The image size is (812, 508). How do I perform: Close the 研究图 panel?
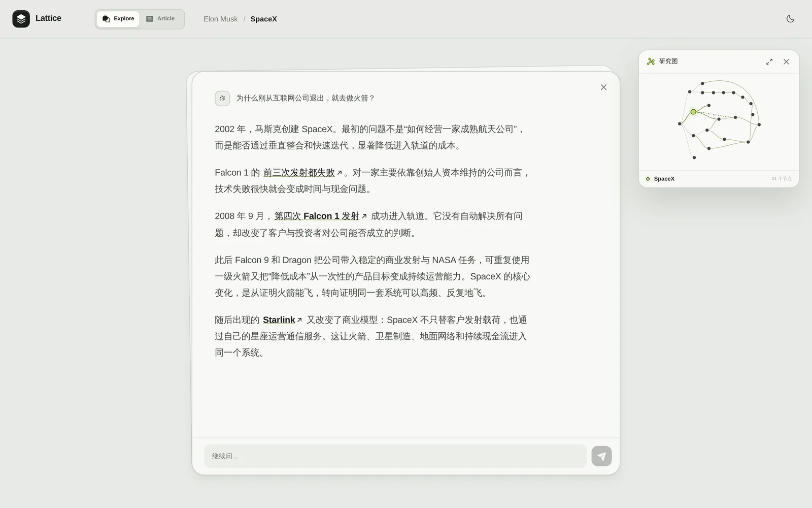[786, 61]
